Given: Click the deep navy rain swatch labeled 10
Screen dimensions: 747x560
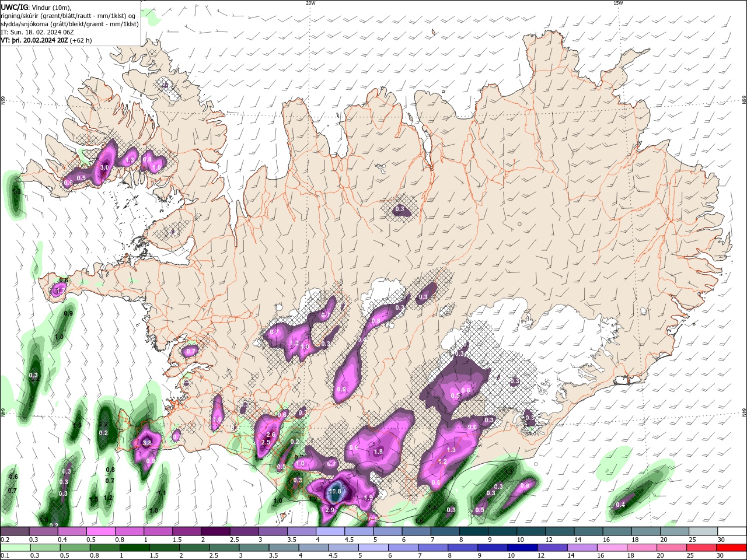Looking at the screenshot, I should [x=522, y=548].
